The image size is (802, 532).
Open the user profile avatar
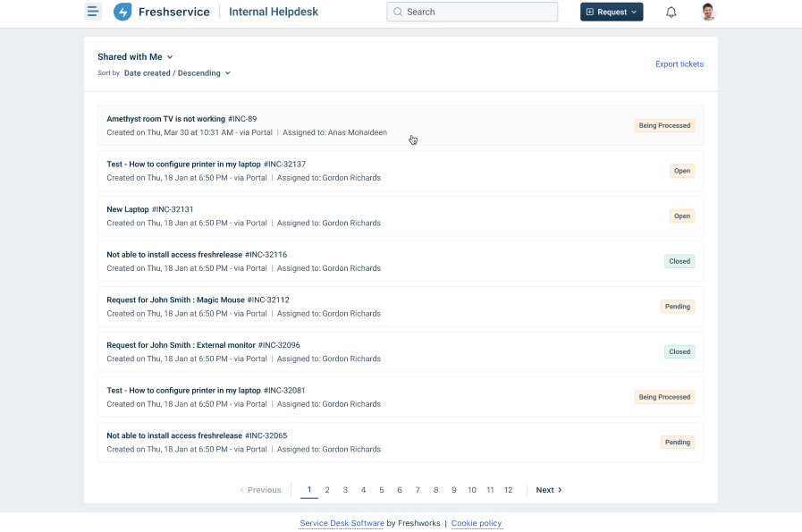click(708, 12)
